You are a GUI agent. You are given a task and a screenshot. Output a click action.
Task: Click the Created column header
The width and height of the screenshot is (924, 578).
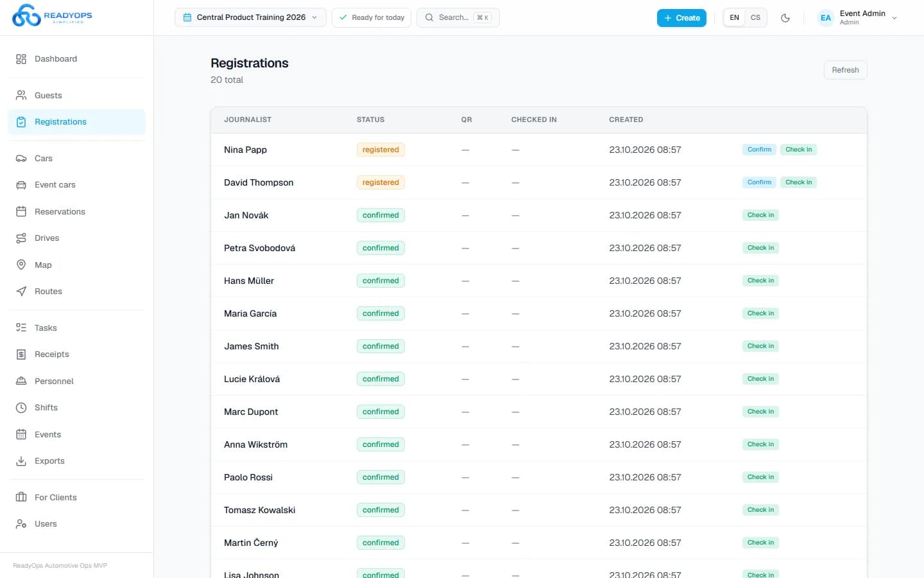[x=626, y=120]
